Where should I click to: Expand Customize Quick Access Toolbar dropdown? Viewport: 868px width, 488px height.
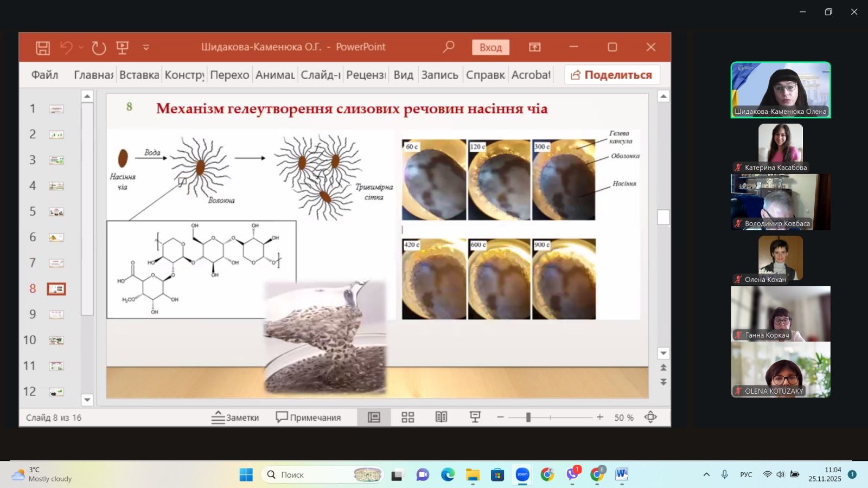tap(146, 48)
